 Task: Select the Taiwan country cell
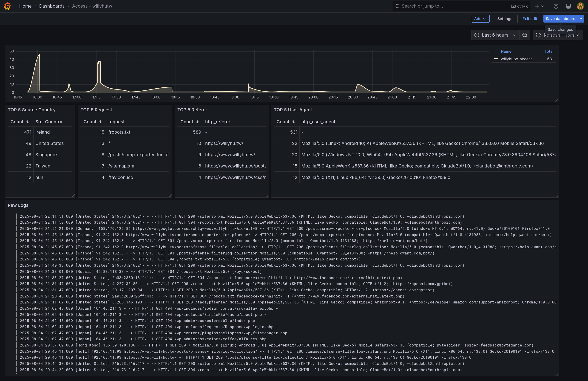[x=53, y=166]
